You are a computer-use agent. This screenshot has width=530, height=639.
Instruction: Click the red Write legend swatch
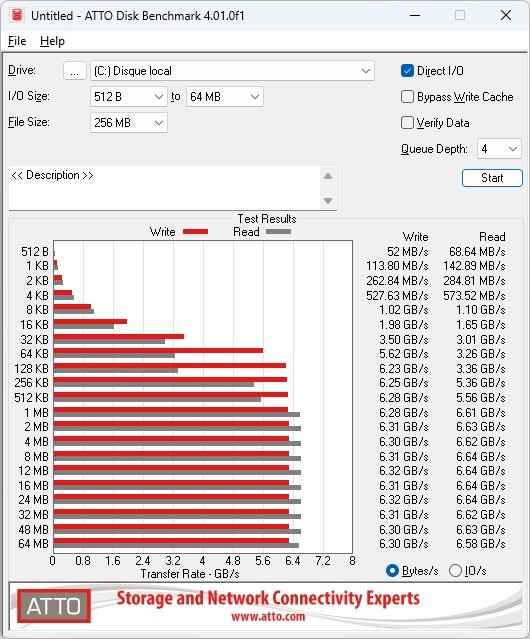click(196, 231)
